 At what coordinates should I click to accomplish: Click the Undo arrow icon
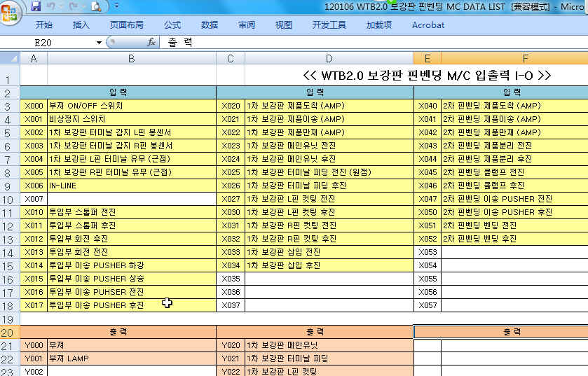pos(51,6)
